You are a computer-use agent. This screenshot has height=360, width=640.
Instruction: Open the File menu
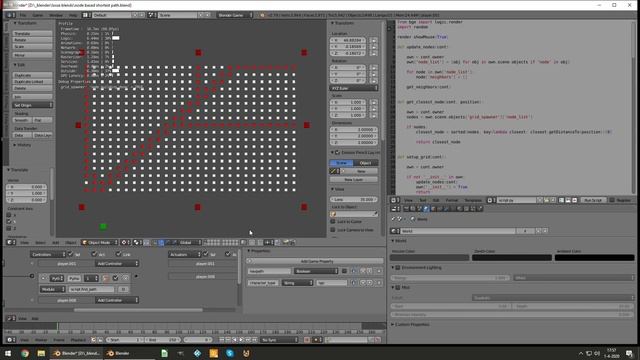(x=23, y=15)
